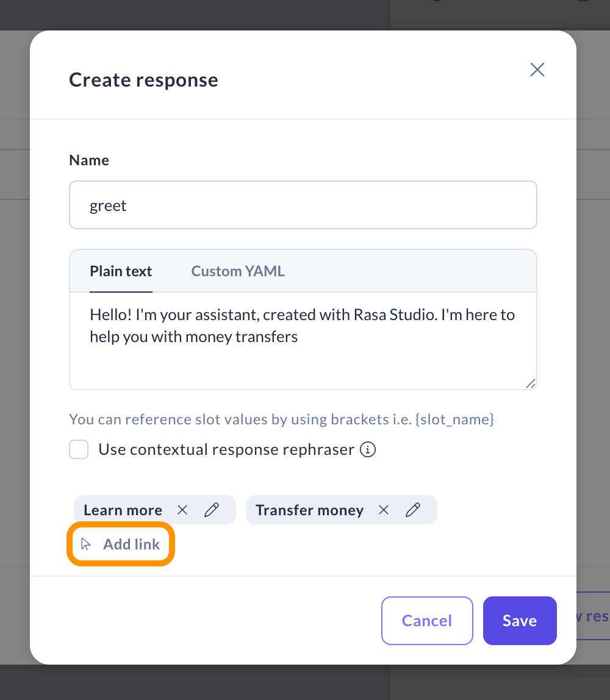The width and height of the screenshot is (610, 700).
Task: Close the Create response dialog
Action: click(537, 70)
